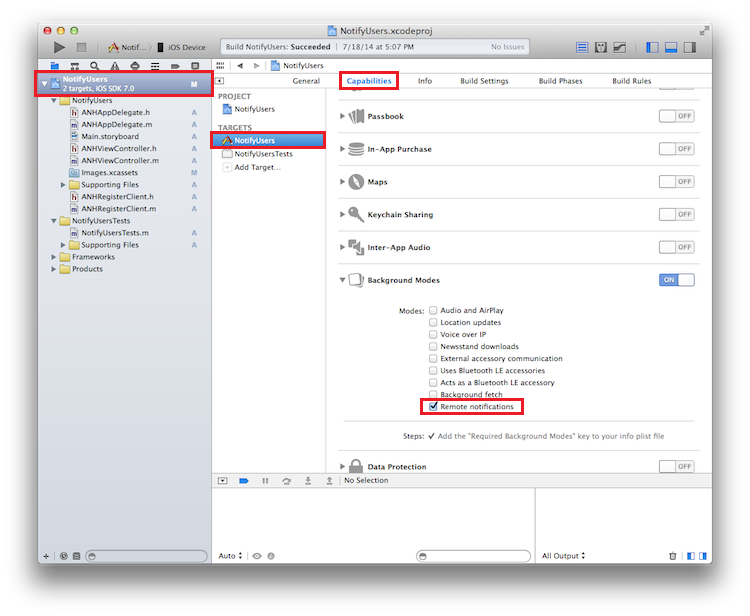Turn off Background Modes switch
The image size is (750, 616).
point(676,280)
